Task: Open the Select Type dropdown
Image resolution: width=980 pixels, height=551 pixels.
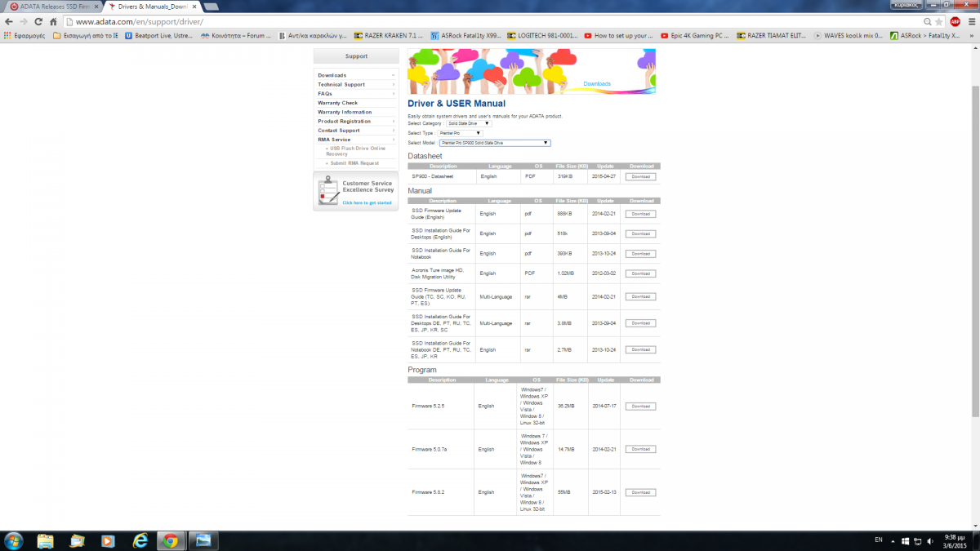Action: pyautogui.click(x=460, y=133)
